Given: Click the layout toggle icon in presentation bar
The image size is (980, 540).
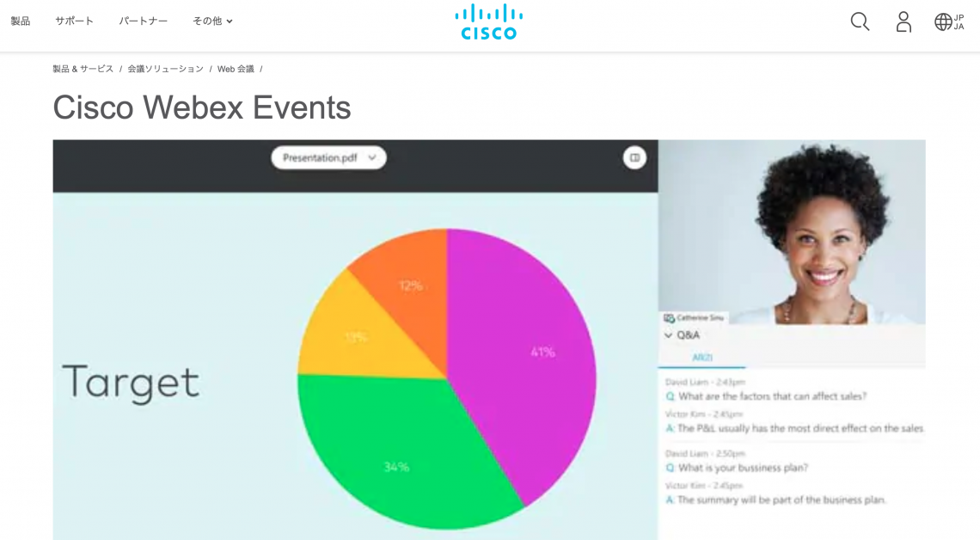Looking at the screenshot, I should [x=634, y=157].
